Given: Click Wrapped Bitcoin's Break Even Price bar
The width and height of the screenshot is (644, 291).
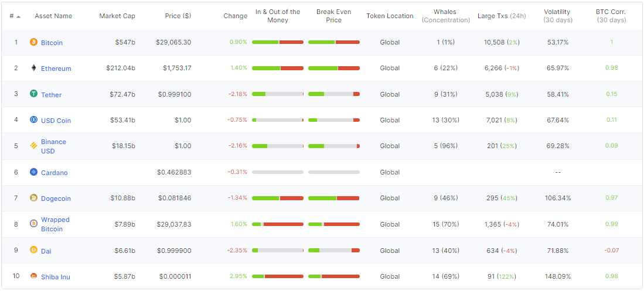Looking at the screenshot, I should coord(334,224).
